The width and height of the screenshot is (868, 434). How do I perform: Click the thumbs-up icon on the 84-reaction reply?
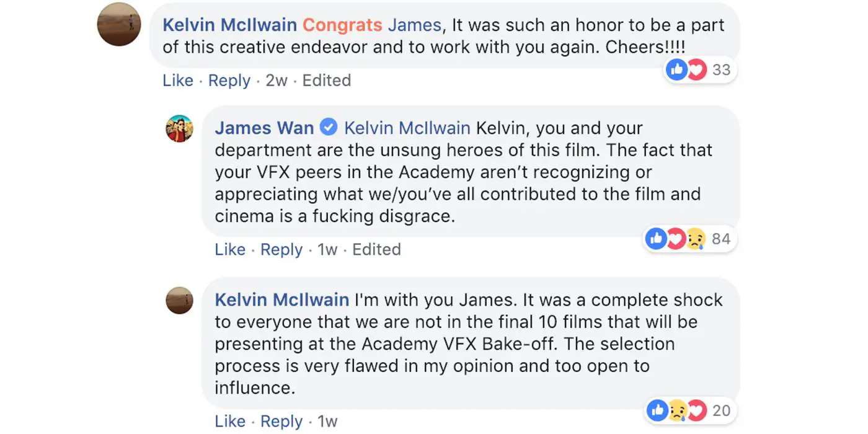[x=656, y=239]
